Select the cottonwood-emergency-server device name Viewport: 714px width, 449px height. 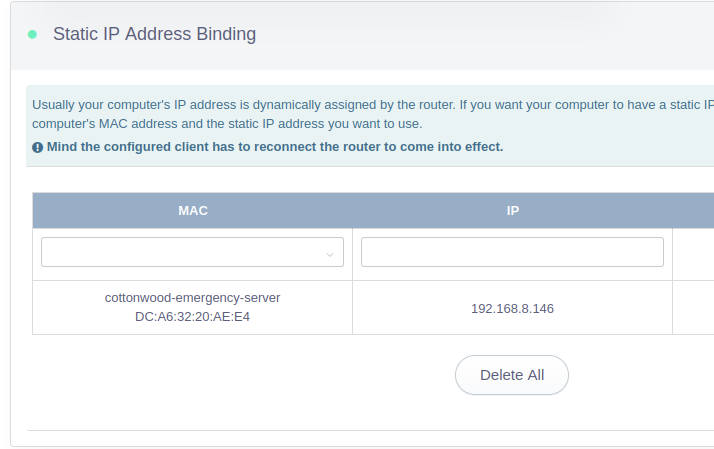pos(193,298)
